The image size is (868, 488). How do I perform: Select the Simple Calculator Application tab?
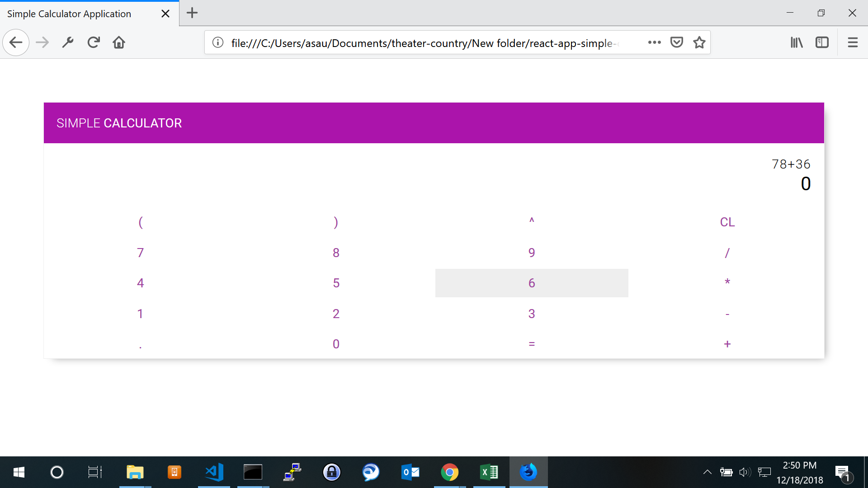(69, 14)
